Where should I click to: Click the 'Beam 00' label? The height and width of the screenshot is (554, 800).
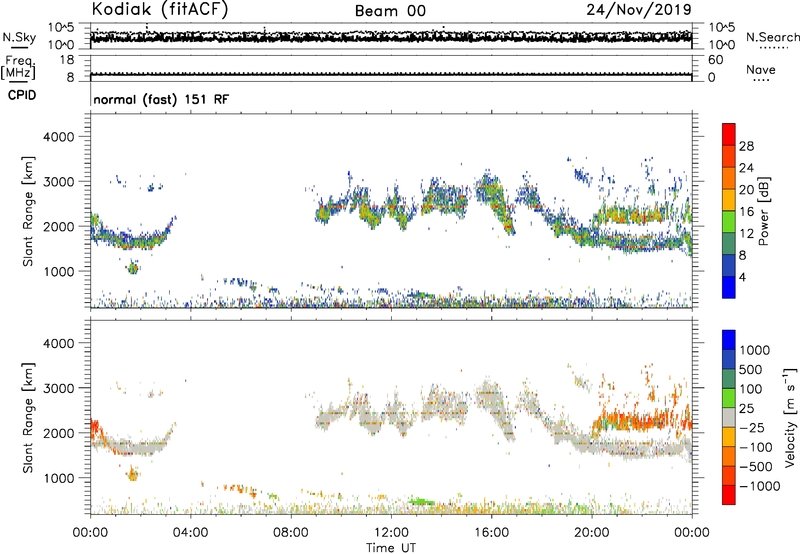click(390, 11)
